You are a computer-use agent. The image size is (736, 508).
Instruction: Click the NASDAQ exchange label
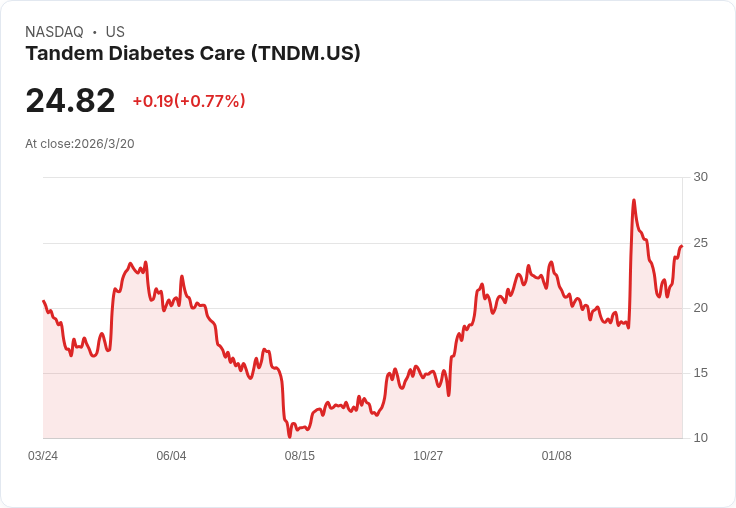coord(54,32)
